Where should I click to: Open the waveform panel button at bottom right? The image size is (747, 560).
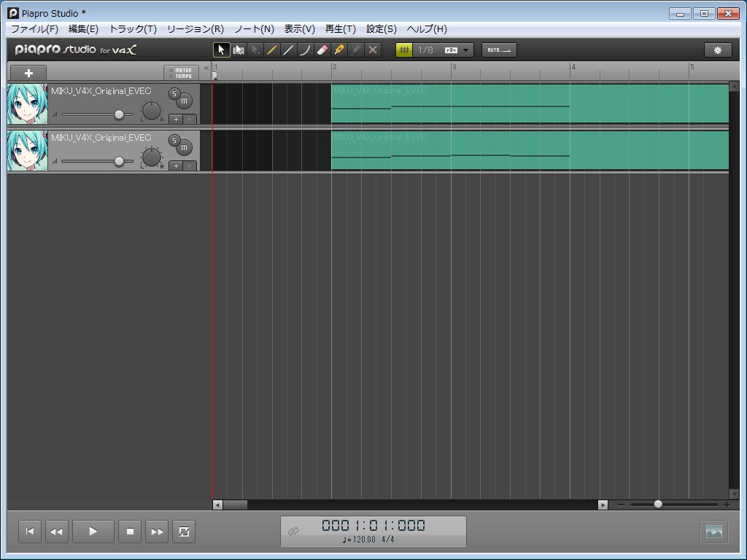pyautogui.click(x=713, y=532)
